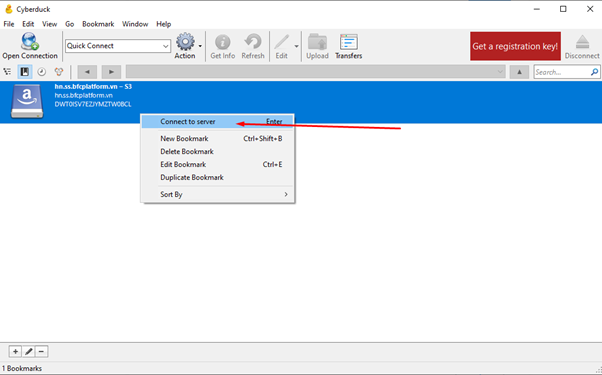Toggle the Bookmarks view icon
This screenshot has width=602, height=375.
pyautogui.click(x=25, y=72)
